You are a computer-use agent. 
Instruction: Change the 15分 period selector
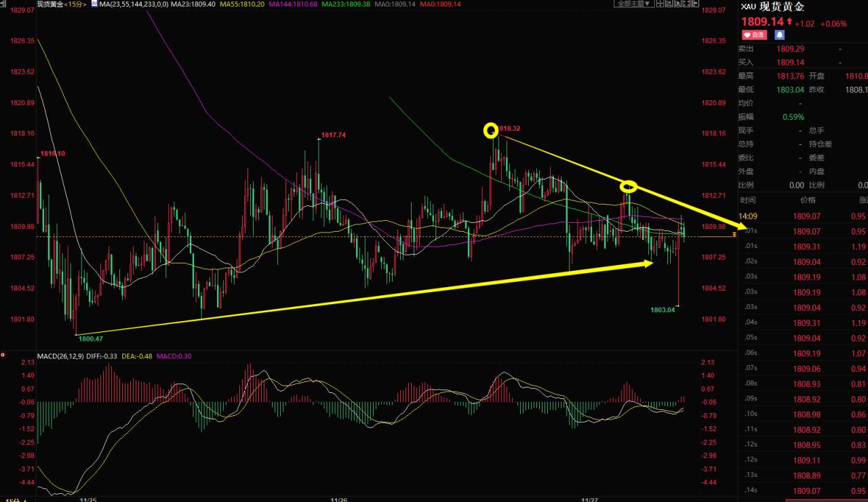click(x=75, y=4)
